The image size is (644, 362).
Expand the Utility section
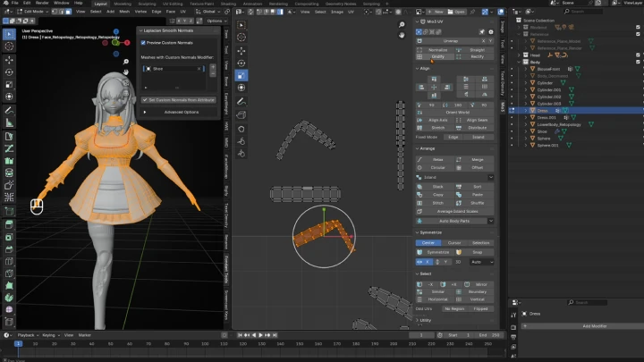click(x=418, y=320)
